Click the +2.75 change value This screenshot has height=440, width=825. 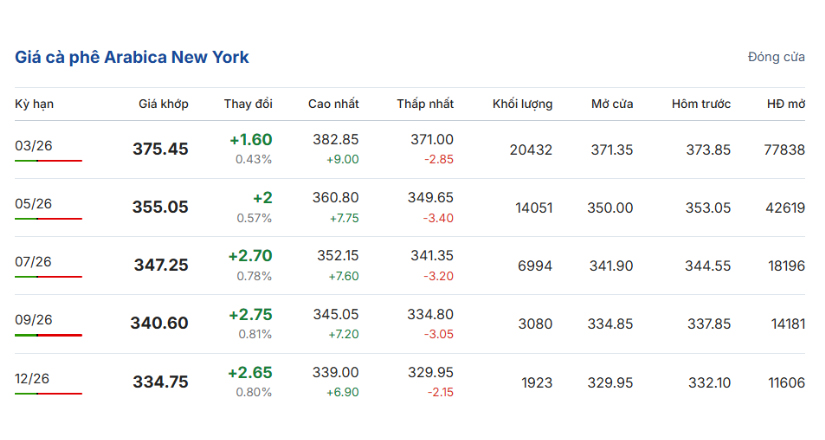click(x=250, y=314)
